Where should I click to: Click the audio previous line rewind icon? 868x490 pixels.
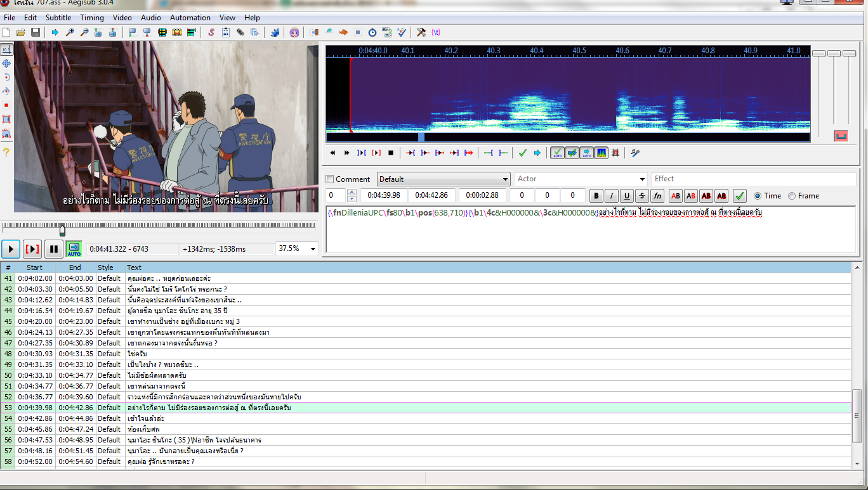click(x=332, y=153)
